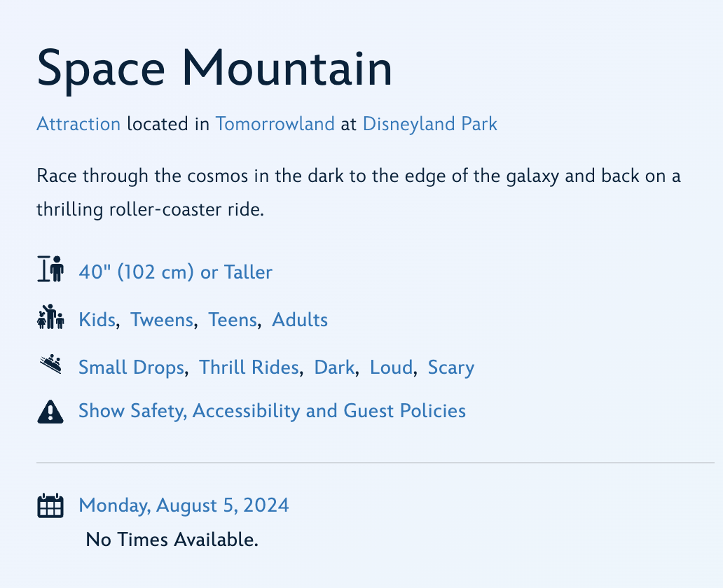The height and width of the screenshot is (588, 723).
Task: Click the calendar icon next to the date
Action: (50, 505)
